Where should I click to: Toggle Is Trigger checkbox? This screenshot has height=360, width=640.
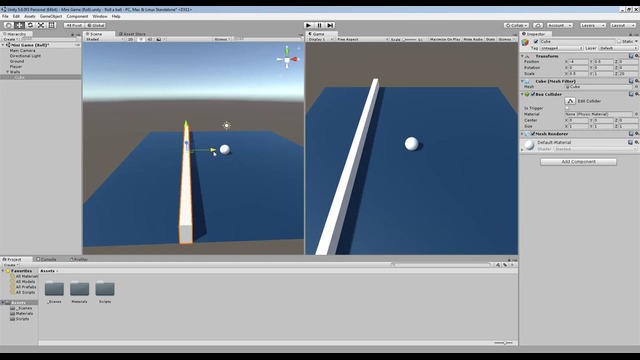coord(567,108)
